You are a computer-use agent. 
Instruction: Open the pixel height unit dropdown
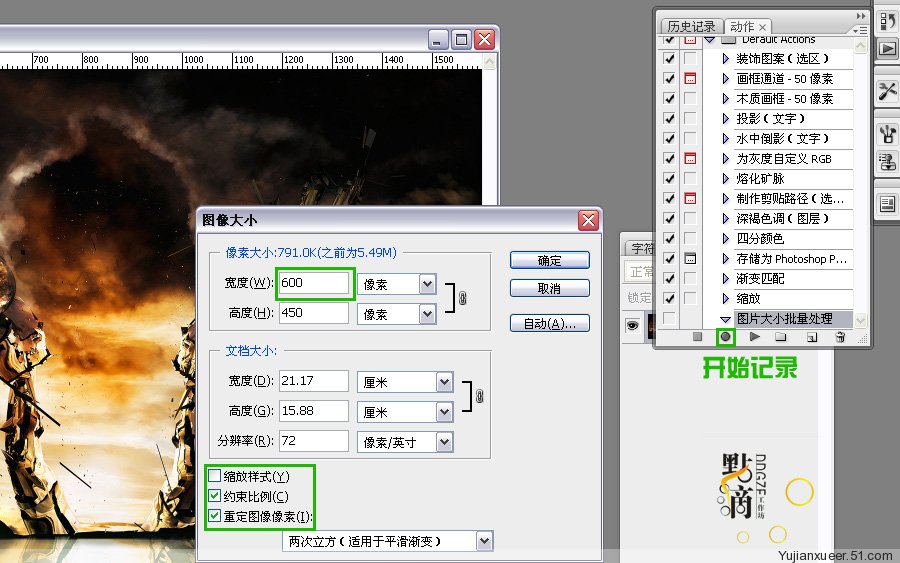427,313
